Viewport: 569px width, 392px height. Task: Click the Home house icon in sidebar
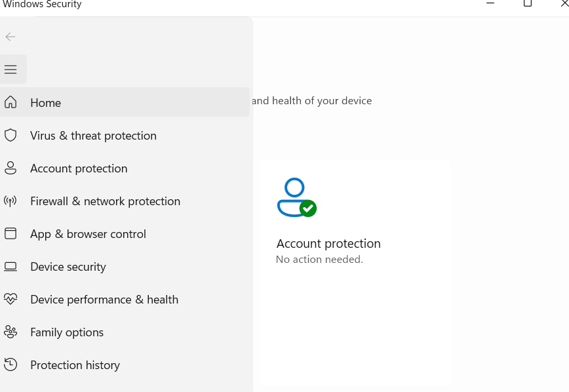pyautogui.click(x=10, y=102)
